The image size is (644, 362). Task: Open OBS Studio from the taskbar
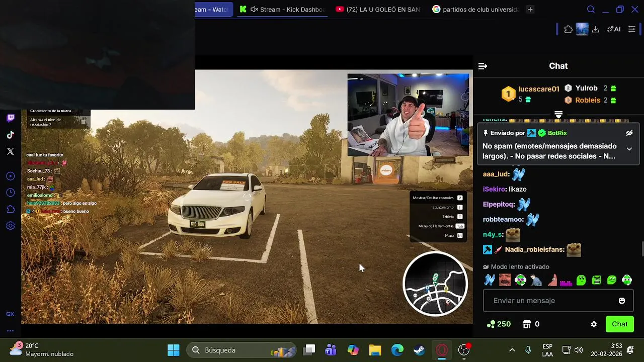(464, 350)
